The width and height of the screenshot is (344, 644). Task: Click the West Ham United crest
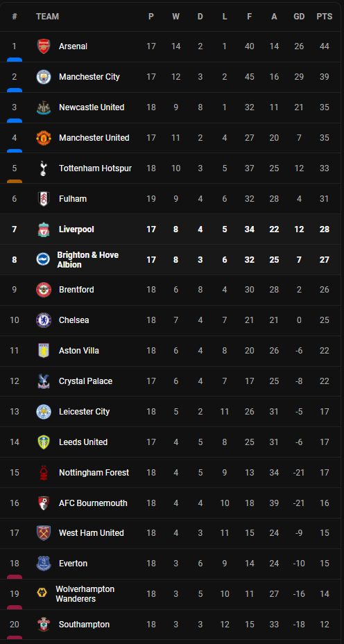point(43,532)
